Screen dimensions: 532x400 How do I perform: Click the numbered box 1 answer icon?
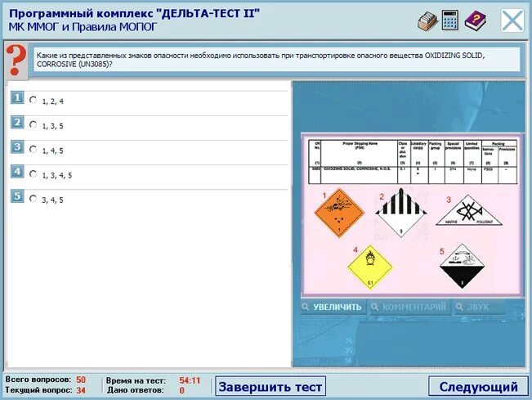click(17, 98)
